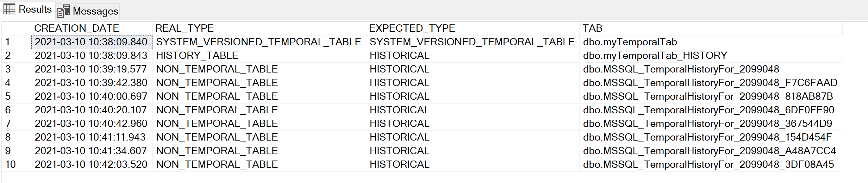Select the TAB column header
The height and width of the screenshot is (183, 868).
(x=592, y=28)
